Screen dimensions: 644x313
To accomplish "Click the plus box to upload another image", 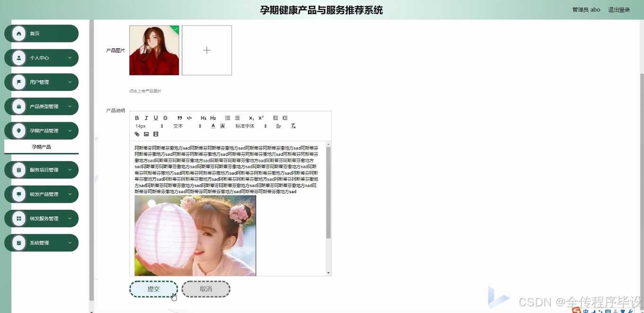I will [207, 50].
